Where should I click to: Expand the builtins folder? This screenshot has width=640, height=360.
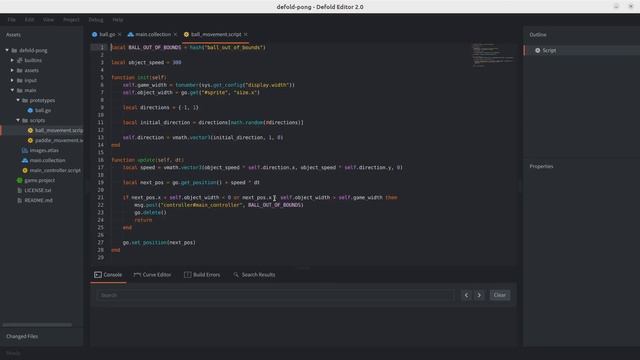pos(12,60)
